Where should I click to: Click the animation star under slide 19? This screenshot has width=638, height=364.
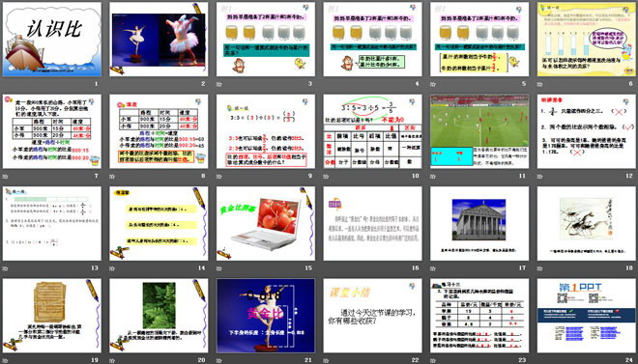tap(5, 360)
